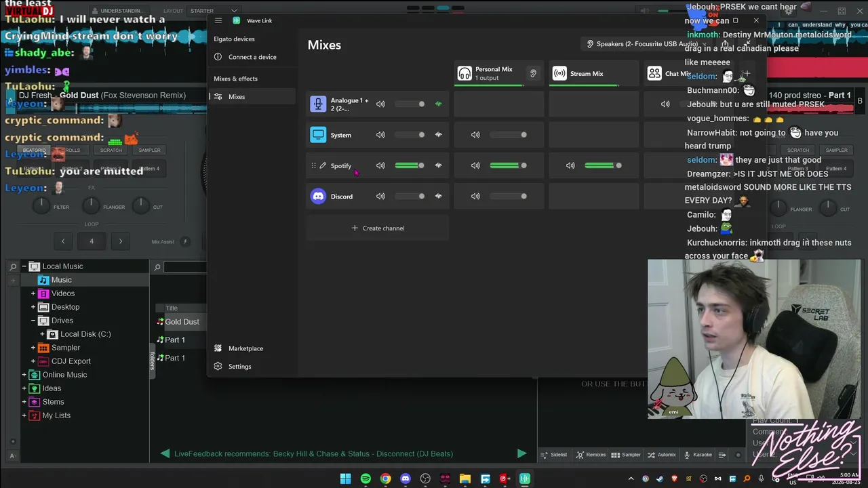
Task: Select the Stream Mix column header
Action: (593, 73)
